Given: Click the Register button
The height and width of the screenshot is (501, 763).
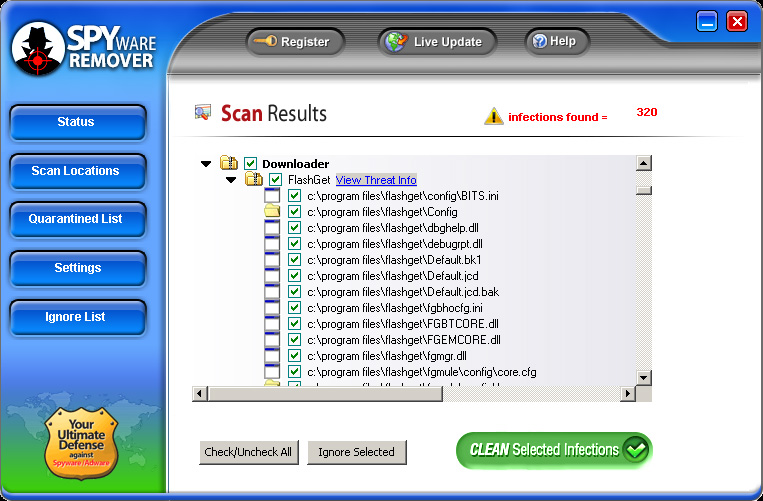Looking at the screenshot, I should (x=295, y=42).
